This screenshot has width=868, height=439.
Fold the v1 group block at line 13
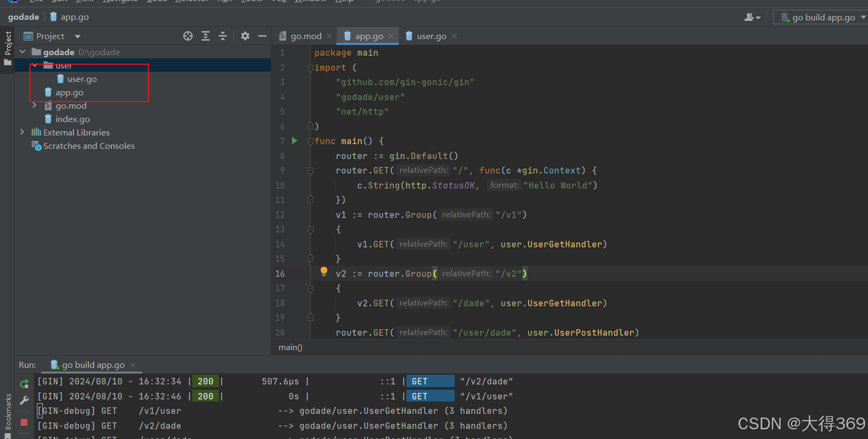coord(310,230)
